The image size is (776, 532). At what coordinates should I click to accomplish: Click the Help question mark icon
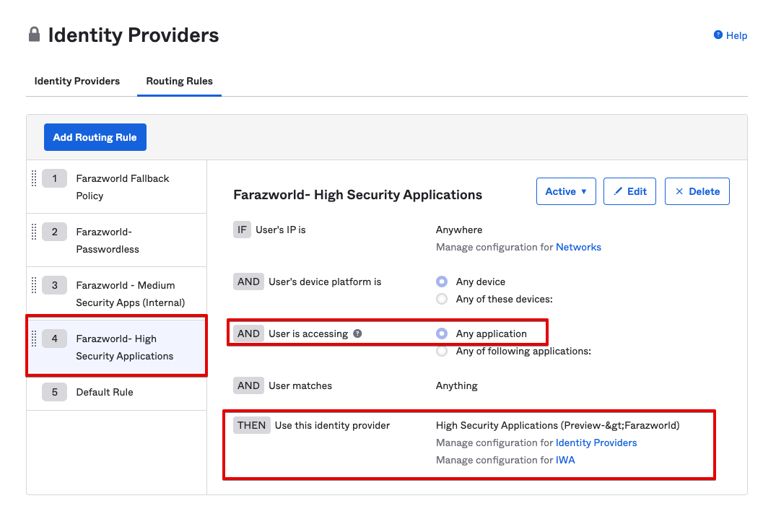coord(718,35)
